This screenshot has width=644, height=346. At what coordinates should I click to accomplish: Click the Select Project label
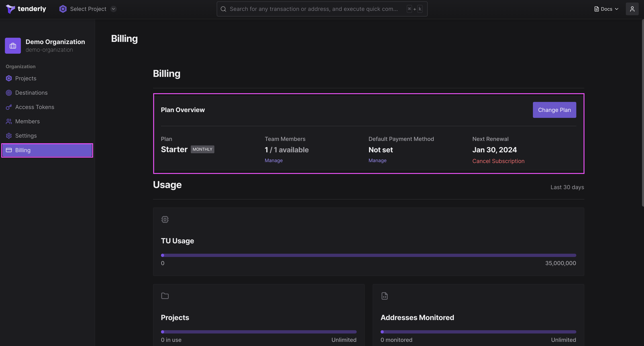pyautogui.click(x=88, y=9)
